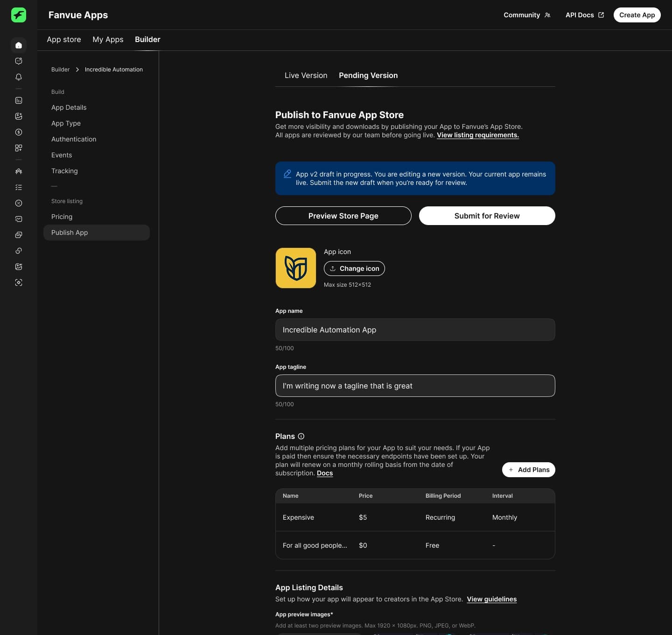
Task: Click the Plans info icon
Action: click(x=301, y=436)
